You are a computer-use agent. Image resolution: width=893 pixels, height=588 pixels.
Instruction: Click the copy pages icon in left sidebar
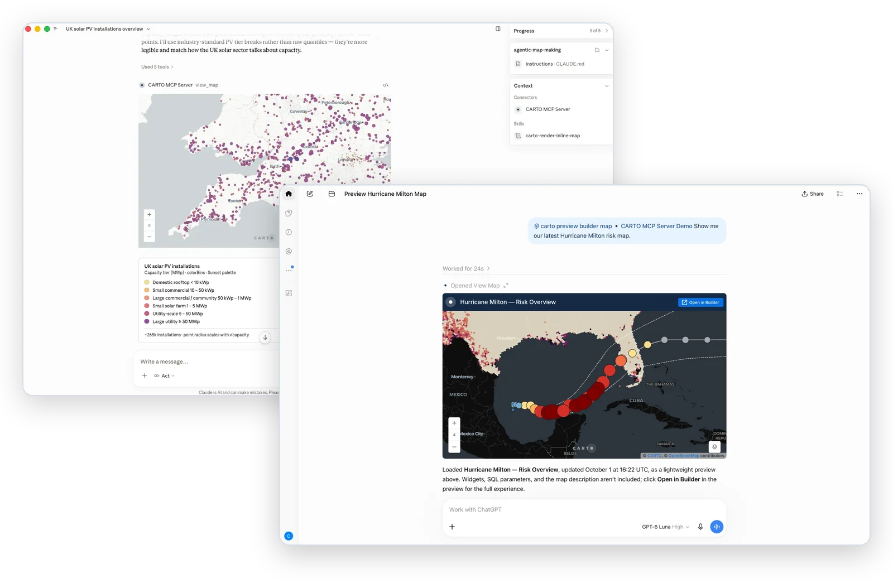289,213
